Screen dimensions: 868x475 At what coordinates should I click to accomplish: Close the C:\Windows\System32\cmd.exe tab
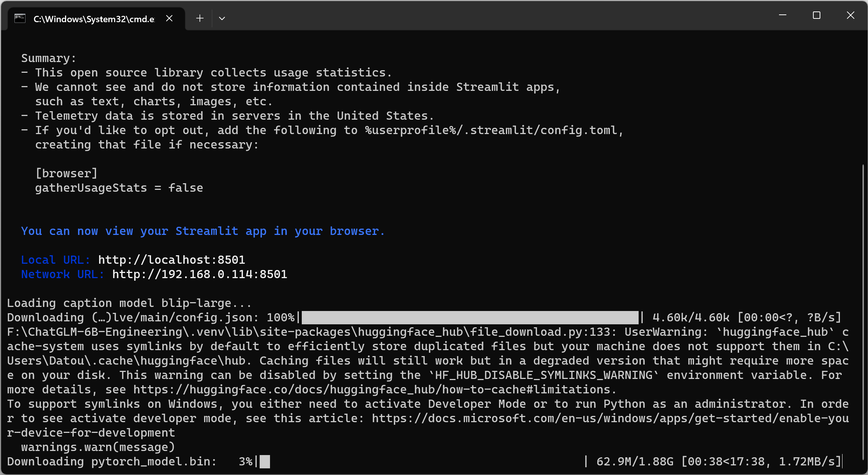[169, 18]
